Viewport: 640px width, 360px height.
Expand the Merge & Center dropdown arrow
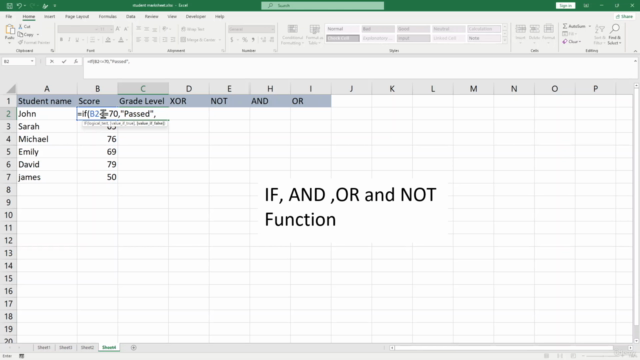point(220,40)
